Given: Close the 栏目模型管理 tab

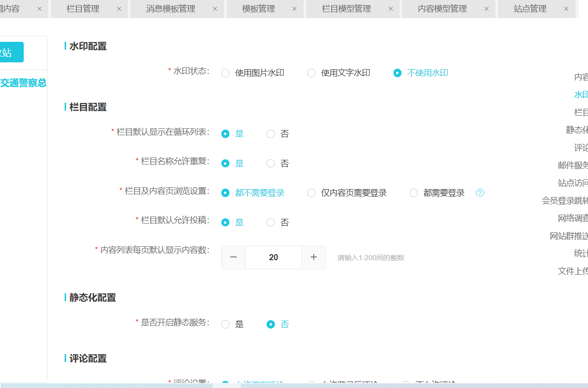Looking at the screenshot, I should 391,9.
